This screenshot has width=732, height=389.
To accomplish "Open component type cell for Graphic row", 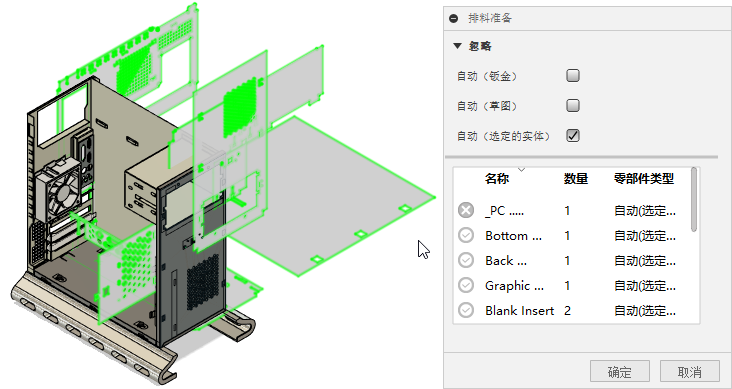I will click(645, 285).
